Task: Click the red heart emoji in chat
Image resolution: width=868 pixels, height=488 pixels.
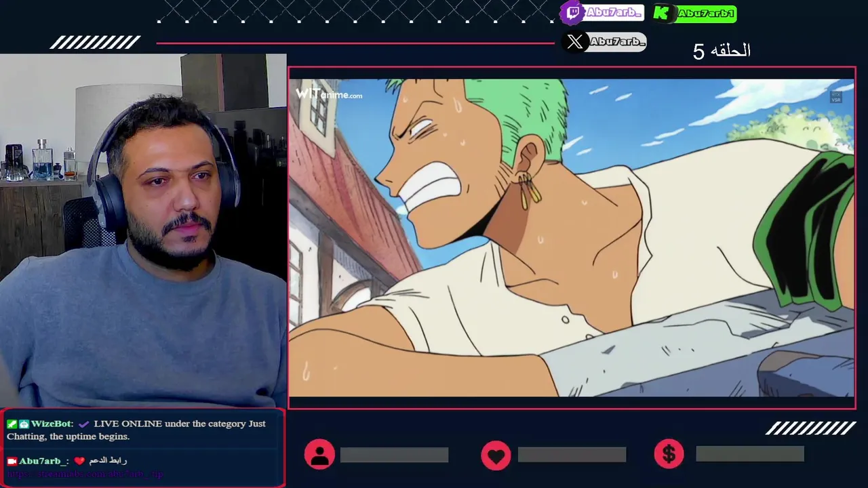Action: pos(79,461)
